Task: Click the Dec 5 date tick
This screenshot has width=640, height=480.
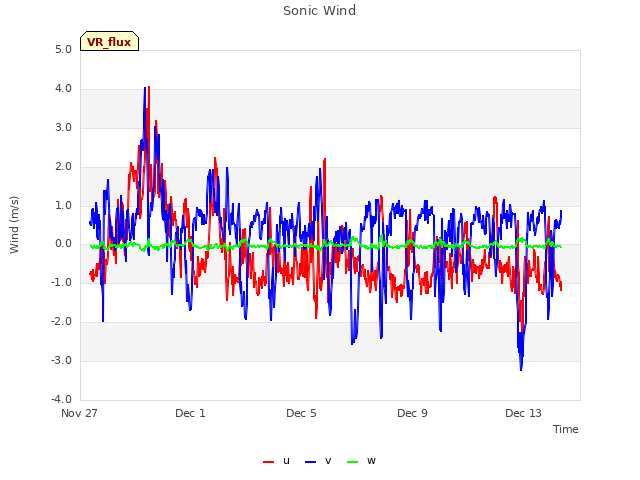Action: (x=301, y=413)
